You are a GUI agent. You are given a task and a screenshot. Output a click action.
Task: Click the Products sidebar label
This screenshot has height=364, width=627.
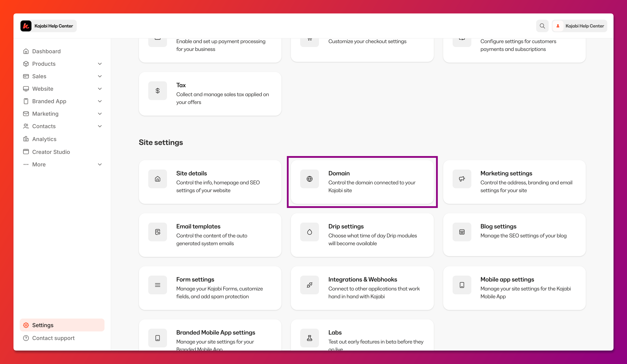point(44,64)
